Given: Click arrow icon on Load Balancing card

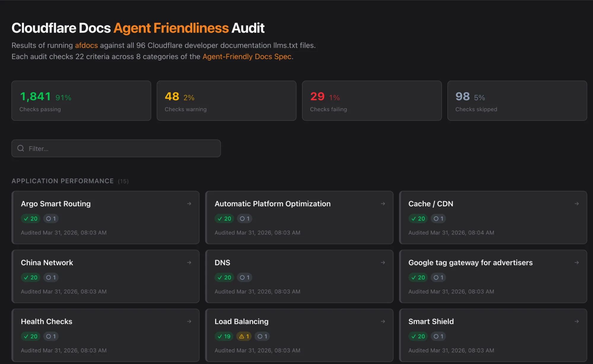Looking at the screenshot, I should (383, 322).
